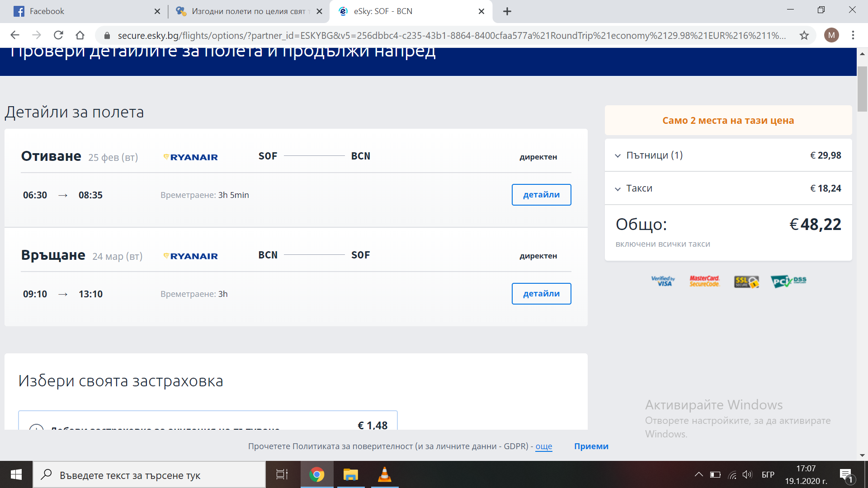Select the insurance radio button option
The image size is (868, 488).
(x=36, y=427)
